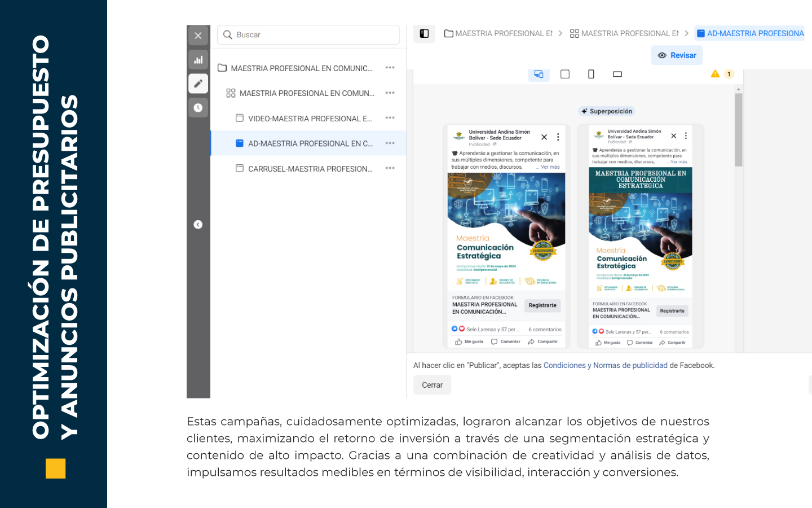Click the yellow warning triangle icon
Image resolution: width=812 pixels, height=508 pixels.
(715, 74)
